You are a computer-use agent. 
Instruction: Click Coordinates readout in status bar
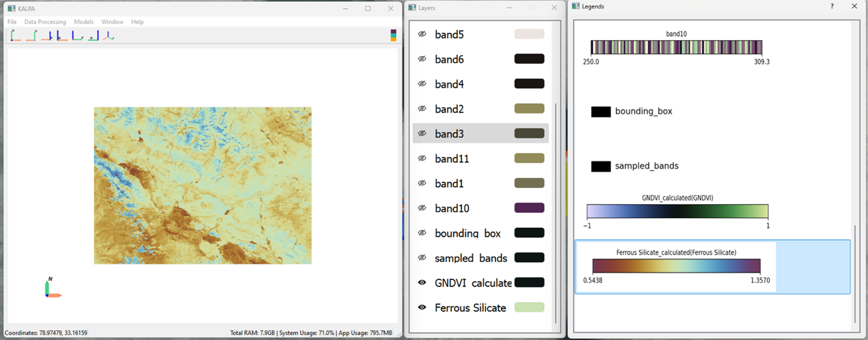point(46,333)
